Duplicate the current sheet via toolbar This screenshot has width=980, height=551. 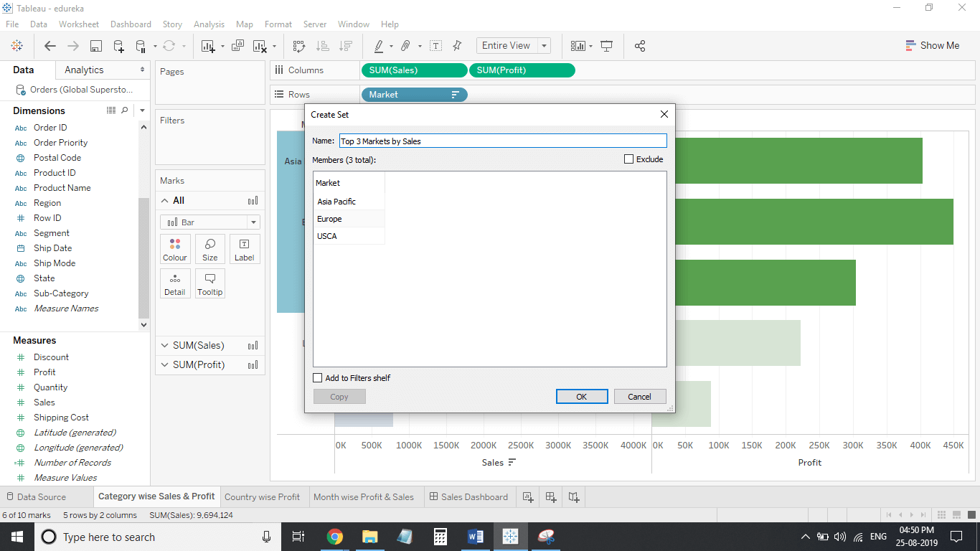[237, 45]
